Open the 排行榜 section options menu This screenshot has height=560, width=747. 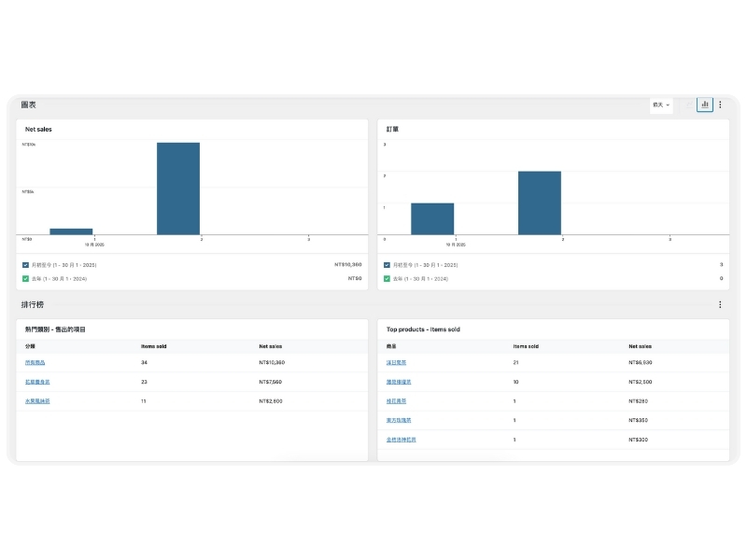coord(720,304)
